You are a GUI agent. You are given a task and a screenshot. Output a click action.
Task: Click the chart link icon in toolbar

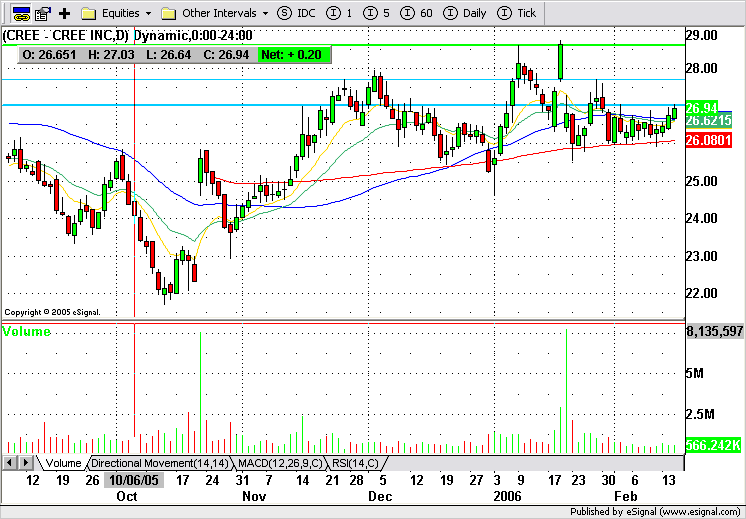pyautogui.click(x=21, y=13)
